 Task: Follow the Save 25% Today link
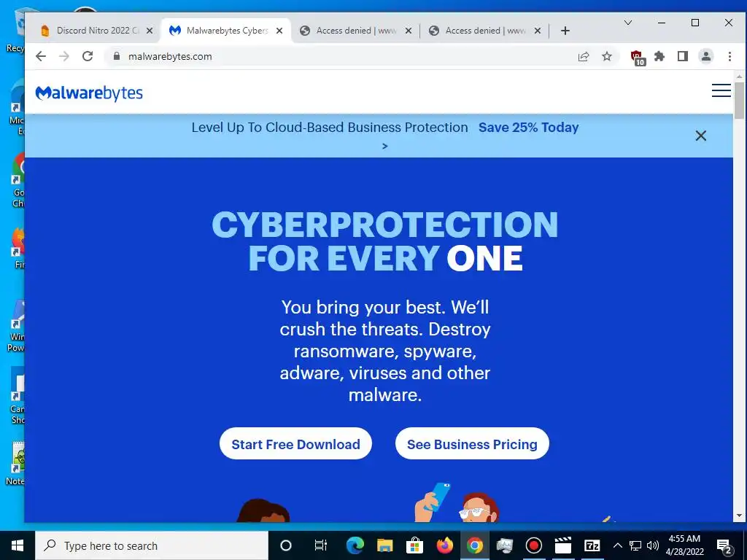tap(528, 128)
